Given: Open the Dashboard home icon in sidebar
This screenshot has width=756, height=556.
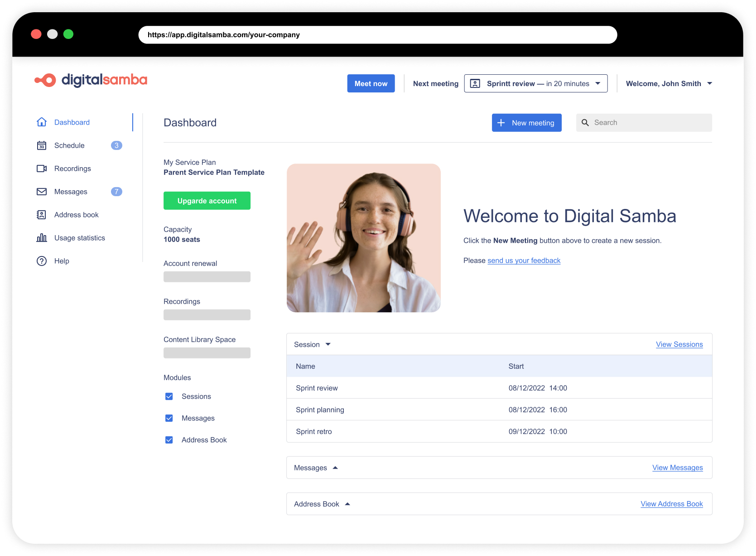Looking at the screenshot, I should [x=41, y=122].
